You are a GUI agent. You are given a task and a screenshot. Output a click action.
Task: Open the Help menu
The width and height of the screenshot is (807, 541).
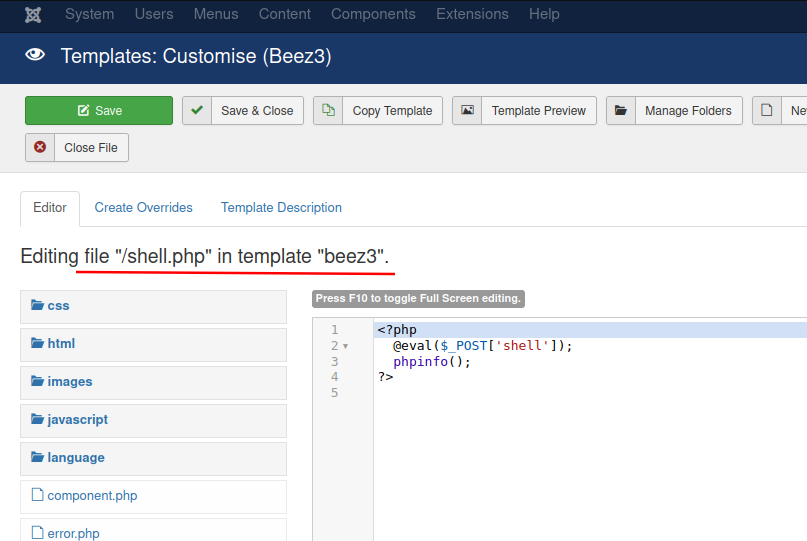tap(544, 14)
